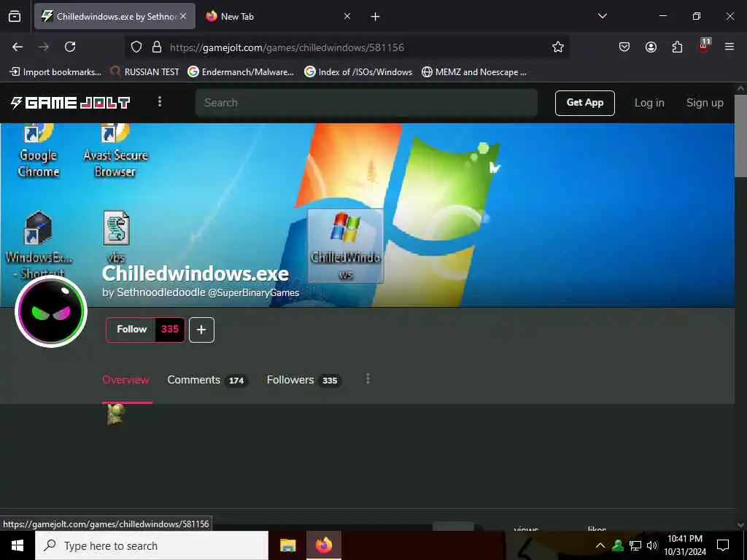Viewport: 747px width, 560px height.
Task: Go back with the back arrow
Action: pyautogui.click(x=18, y=47)
